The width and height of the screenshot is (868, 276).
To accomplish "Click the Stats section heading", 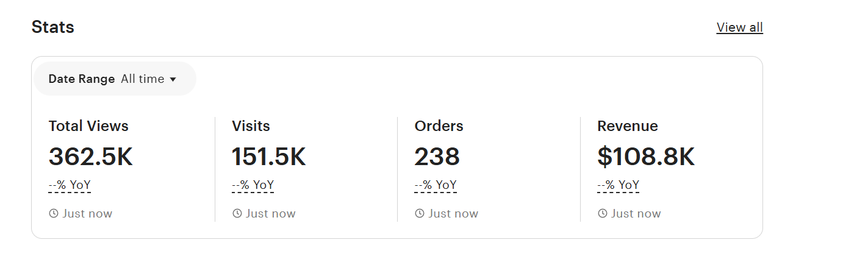I will 52,27.
